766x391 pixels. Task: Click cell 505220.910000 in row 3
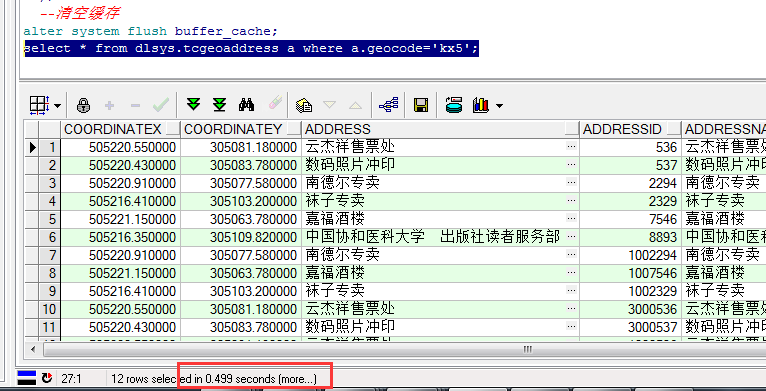[x=121, y=183]
